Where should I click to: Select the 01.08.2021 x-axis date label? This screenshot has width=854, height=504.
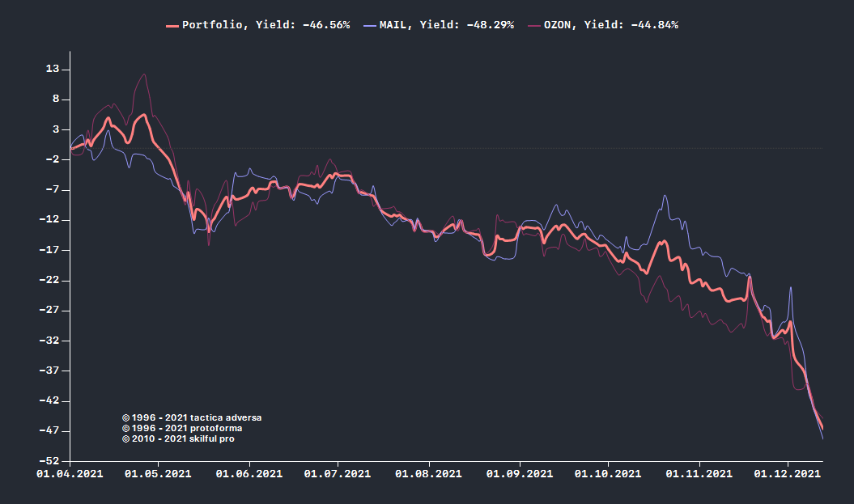[x=429, y=474]
